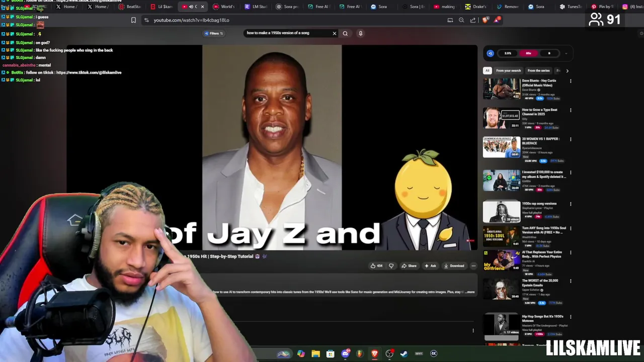Switch to the 'TunesTo' browser tab

click(571, 7)
